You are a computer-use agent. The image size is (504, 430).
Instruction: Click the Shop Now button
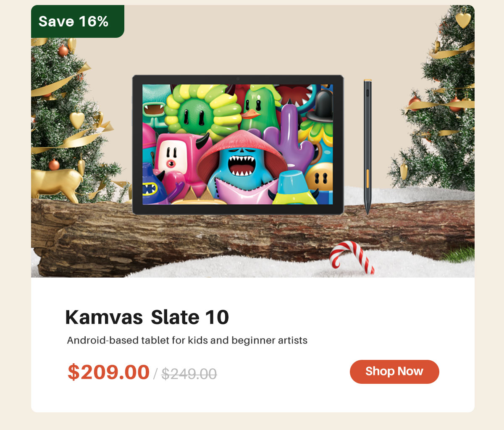point(394,372)
